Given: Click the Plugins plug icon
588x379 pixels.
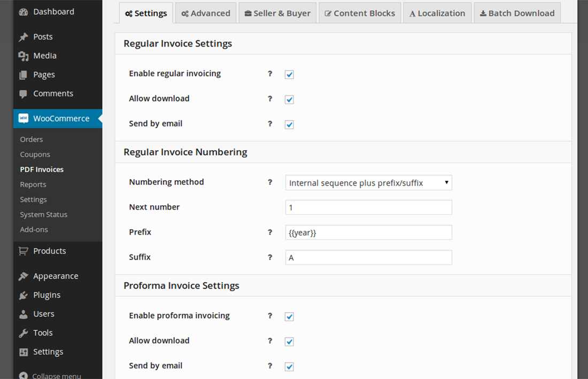Looking at the screenshot, I should [x=24, y=296].
